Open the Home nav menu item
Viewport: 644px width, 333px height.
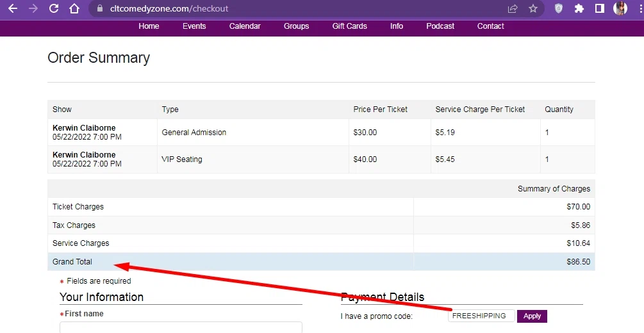[x=149, y=26]
